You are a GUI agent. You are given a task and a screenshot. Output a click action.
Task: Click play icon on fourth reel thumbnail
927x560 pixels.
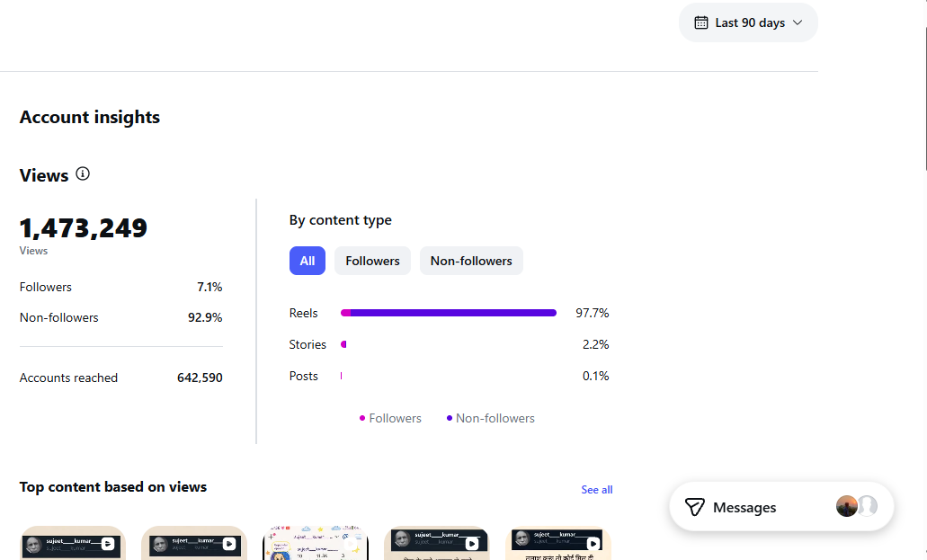(x=472, y=544)
